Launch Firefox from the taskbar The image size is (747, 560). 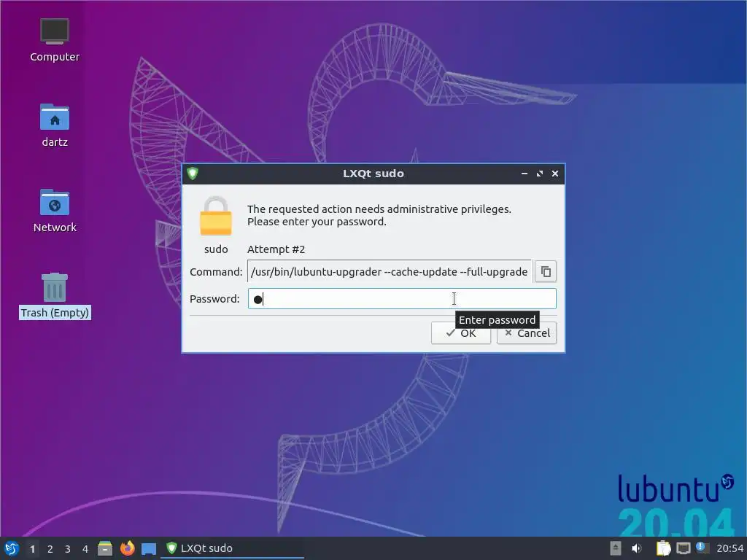[127, 548]
